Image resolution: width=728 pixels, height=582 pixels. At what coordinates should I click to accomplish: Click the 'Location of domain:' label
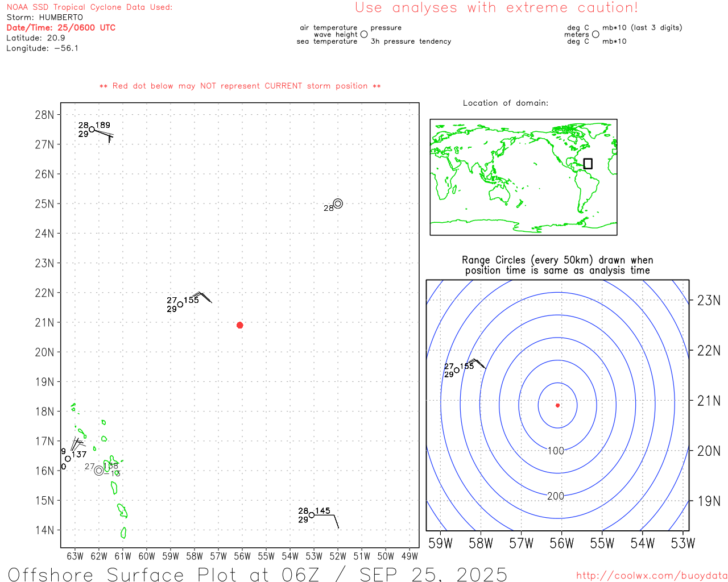pyautogui.click(x=506, y=103)
